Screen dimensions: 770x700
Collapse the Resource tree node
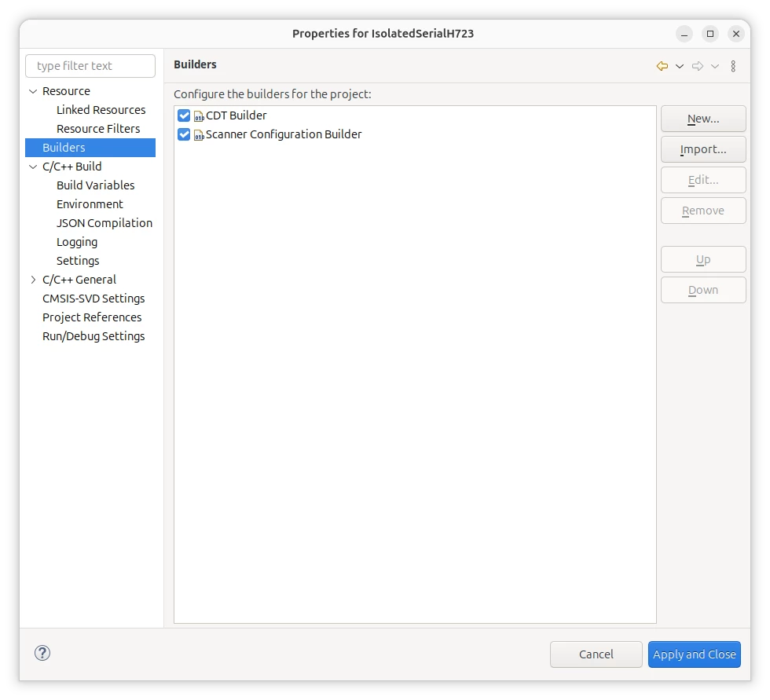(x=33, y=91)
